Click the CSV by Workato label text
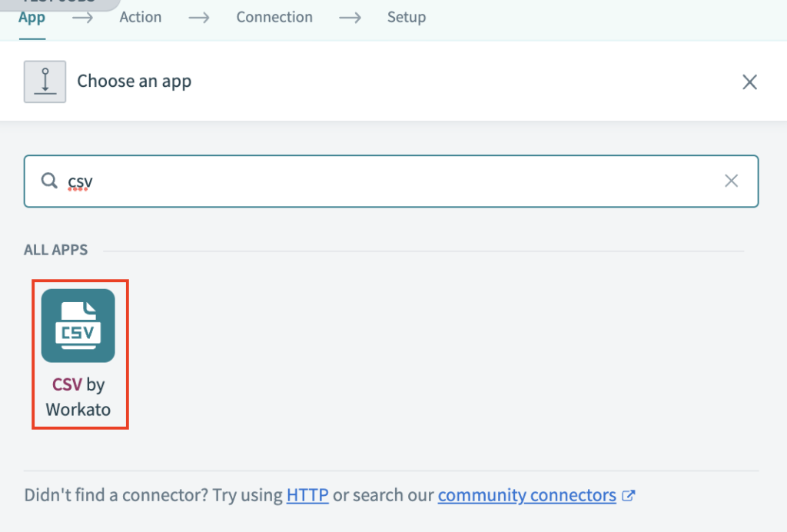Image resolution: width=787 pixels, height=532 pixels. coord(80,397)
